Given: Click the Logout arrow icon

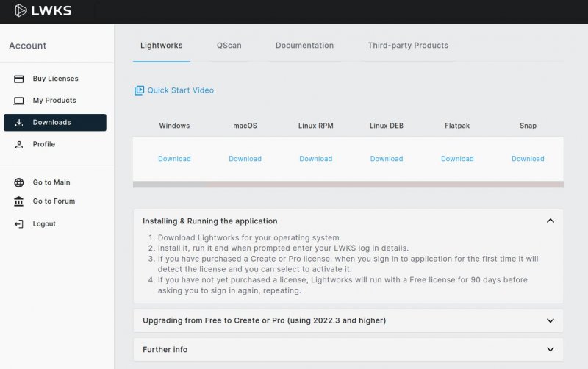Looking at the screenshot, I should click(x=19, y=224).
